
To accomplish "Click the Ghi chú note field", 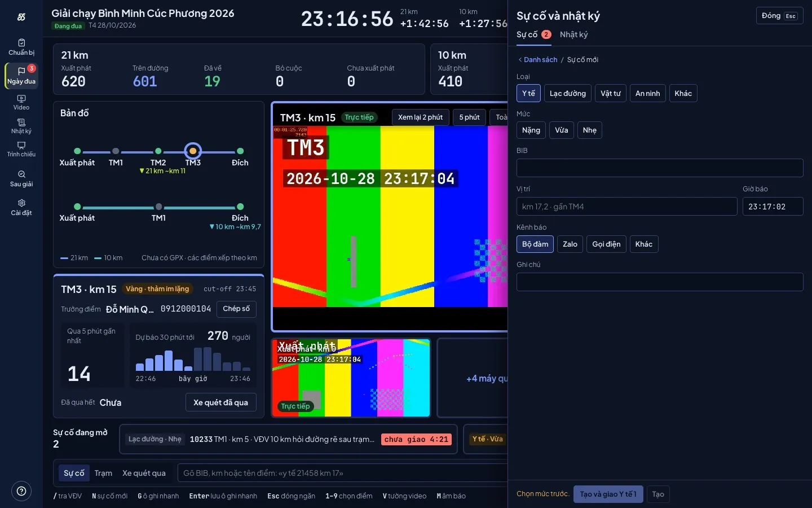I will click(x=660, y=282).
